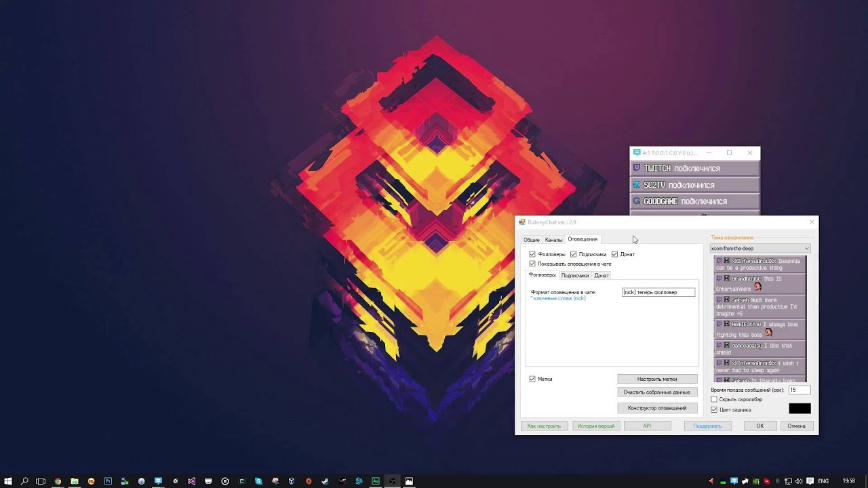
Task: Click the BrandhiniGC preview message
Action: point(759,283)
